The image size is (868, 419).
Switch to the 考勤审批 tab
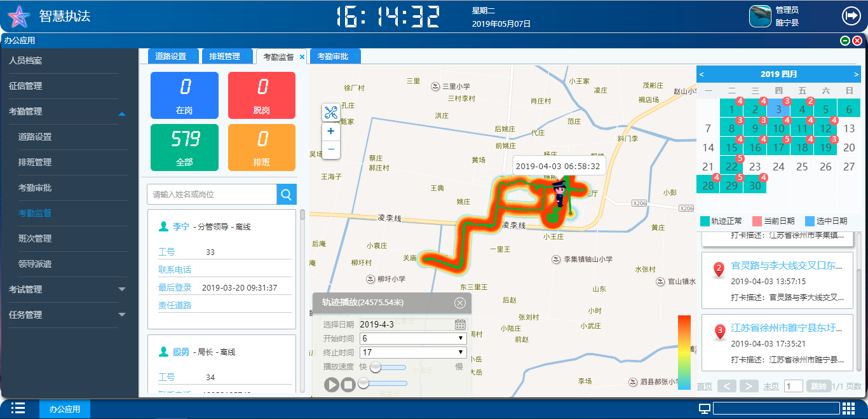point(333,57)
